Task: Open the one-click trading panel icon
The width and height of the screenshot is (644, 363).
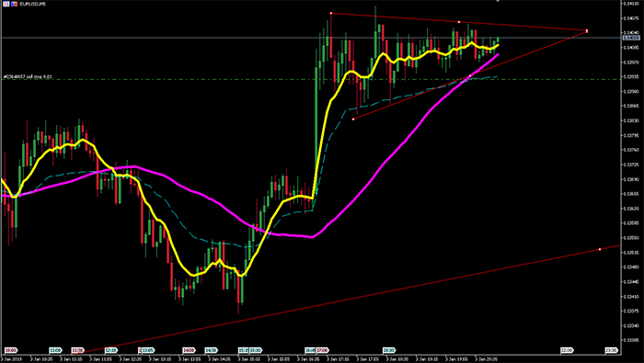Action: tap(6, 4)
